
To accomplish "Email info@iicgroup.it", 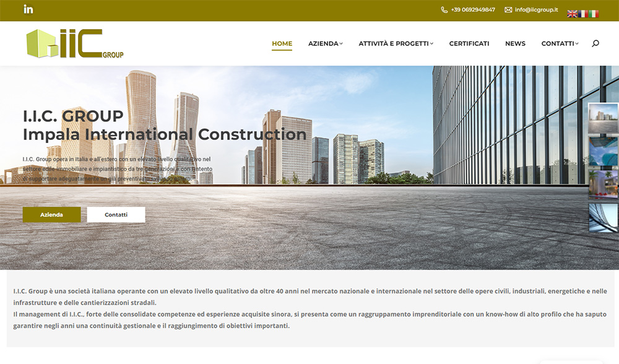I will tap(536, 10).
